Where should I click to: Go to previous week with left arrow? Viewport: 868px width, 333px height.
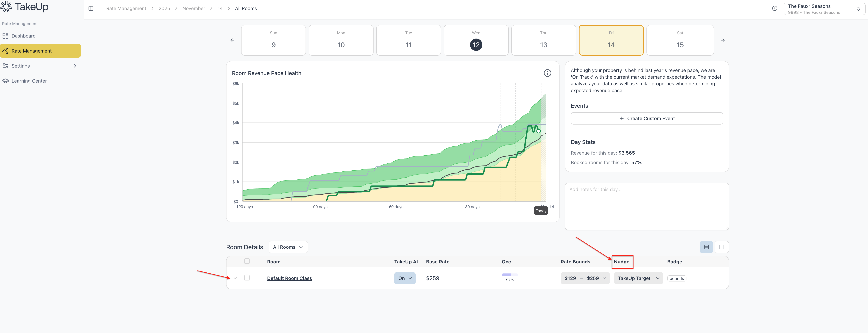point(232,40)
